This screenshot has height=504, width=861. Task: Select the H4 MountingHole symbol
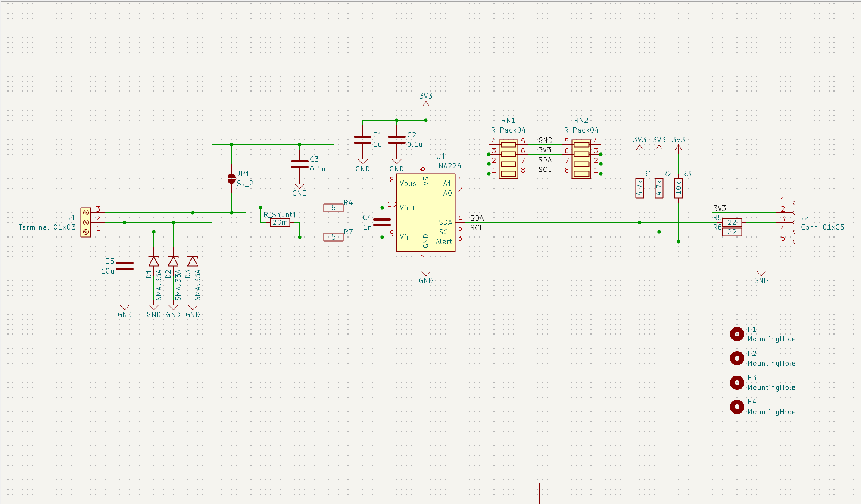[x=737, y=407]
